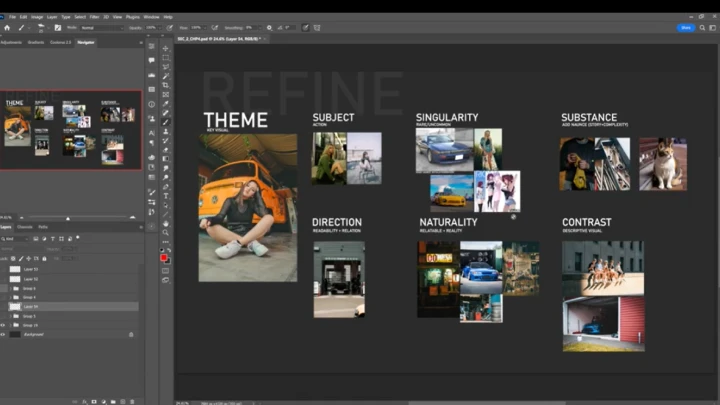Switch to the Paths tab

point(43,227)
